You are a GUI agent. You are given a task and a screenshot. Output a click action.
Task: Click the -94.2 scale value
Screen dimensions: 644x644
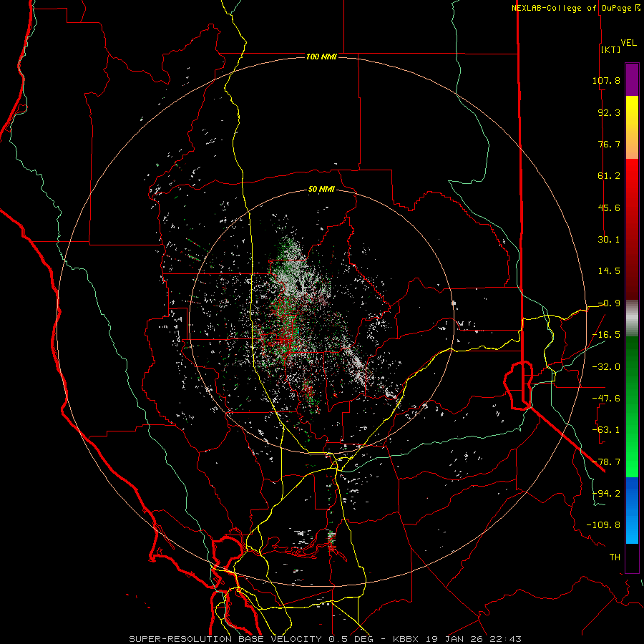tap(606, 493)
